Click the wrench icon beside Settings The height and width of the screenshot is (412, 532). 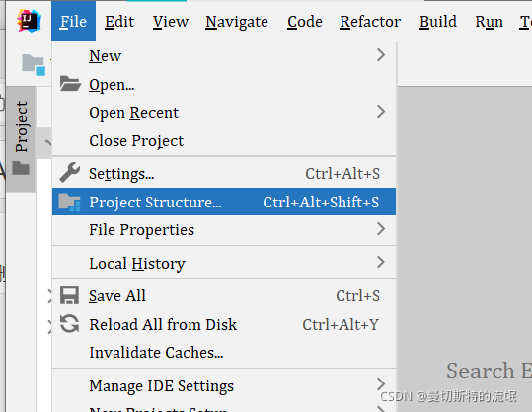69,173
